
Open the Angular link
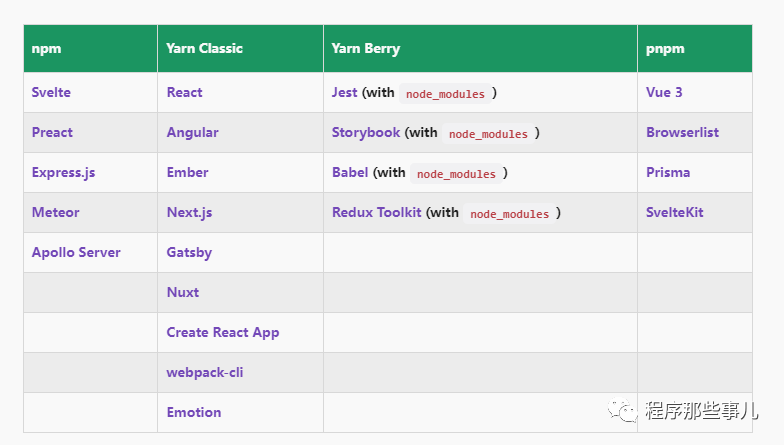[192, 133]
